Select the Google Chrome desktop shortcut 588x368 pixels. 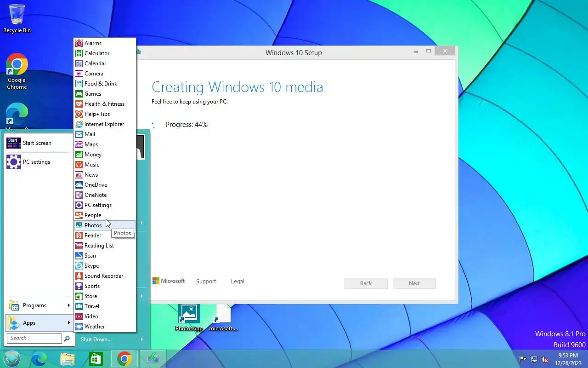17,71
